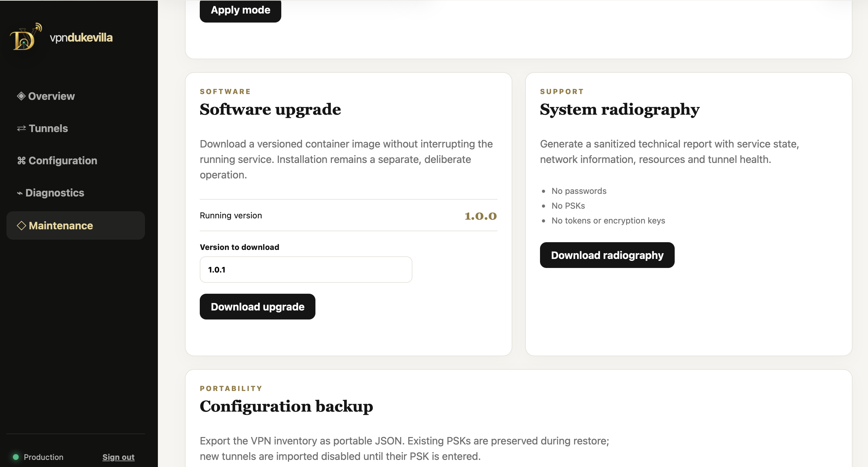Click the No passwords bullet
The image size is (868, 467).
[x=579, y=191]
